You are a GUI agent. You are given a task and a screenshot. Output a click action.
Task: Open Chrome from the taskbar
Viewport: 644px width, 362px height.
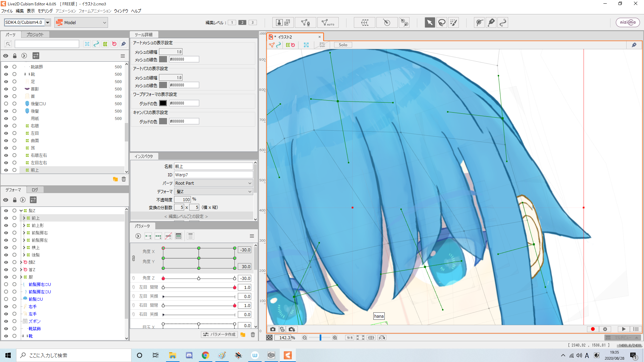[x=205, y=355]
